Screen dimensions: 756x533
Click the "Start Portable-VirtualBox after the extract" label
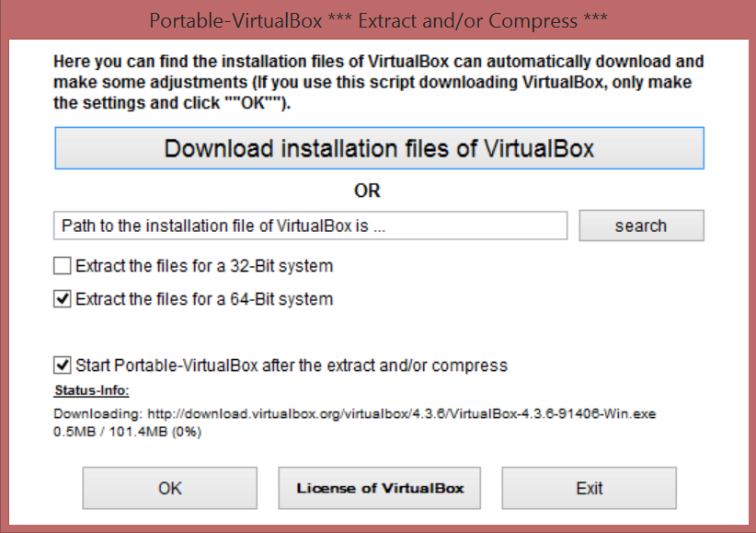coord(292,365)
